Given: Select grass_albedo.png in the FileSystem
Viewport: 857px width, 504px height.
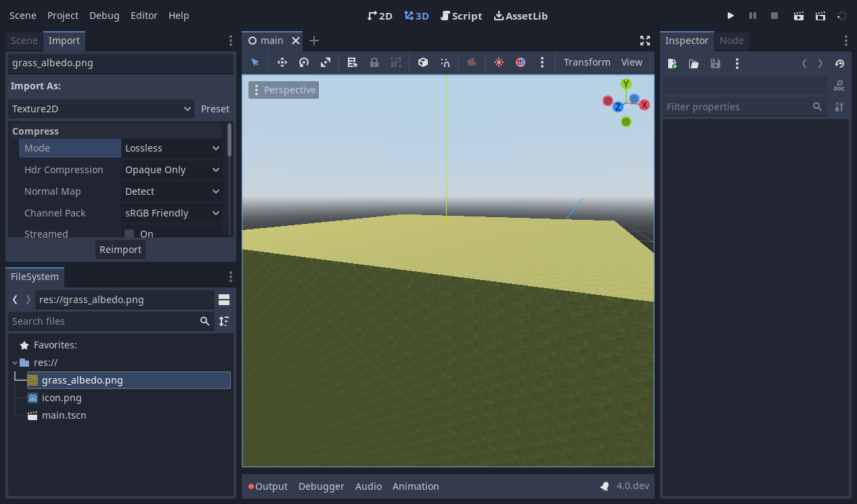Looking at the screenshot, I should [x=82, y=380].
